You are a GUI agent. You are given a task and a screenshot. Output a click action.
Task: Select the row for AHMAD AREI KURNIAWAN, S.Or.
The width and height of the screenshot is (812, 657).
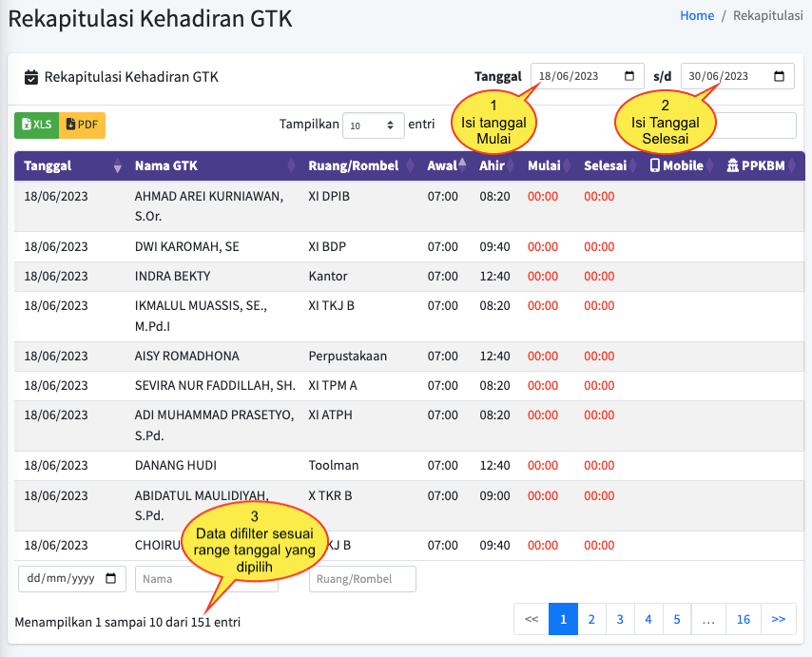[x=409, y=206]
